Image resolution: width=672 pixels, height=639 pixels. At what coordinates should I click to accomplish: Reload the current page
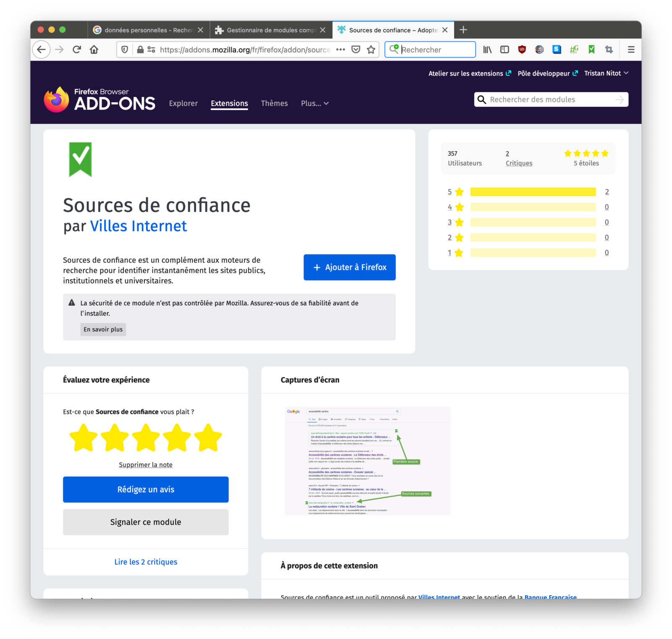pyautogui.click(x=76, y=50)
